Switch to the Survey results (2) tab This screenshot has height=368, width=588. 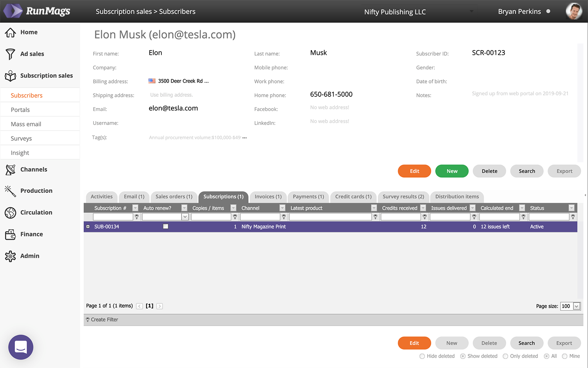403,197
